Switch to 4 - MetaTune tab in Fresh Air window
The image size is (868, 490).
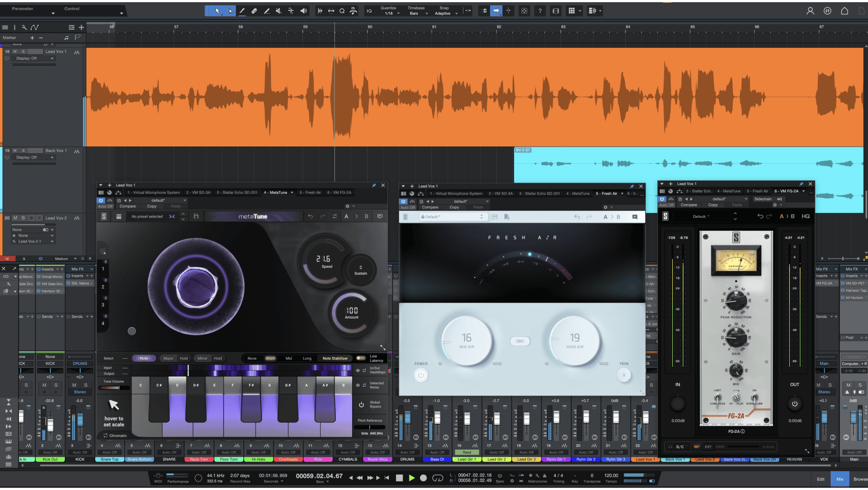(577, 193)
